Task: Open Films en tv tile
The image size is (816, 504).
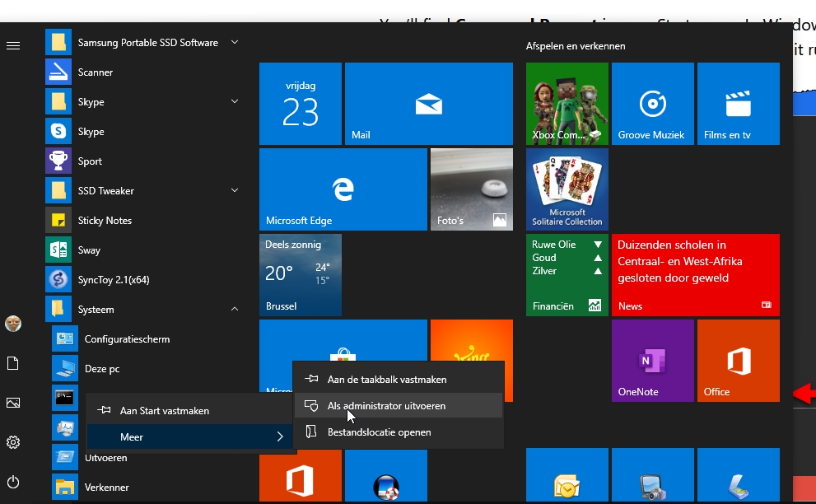Action: (738, 104)
